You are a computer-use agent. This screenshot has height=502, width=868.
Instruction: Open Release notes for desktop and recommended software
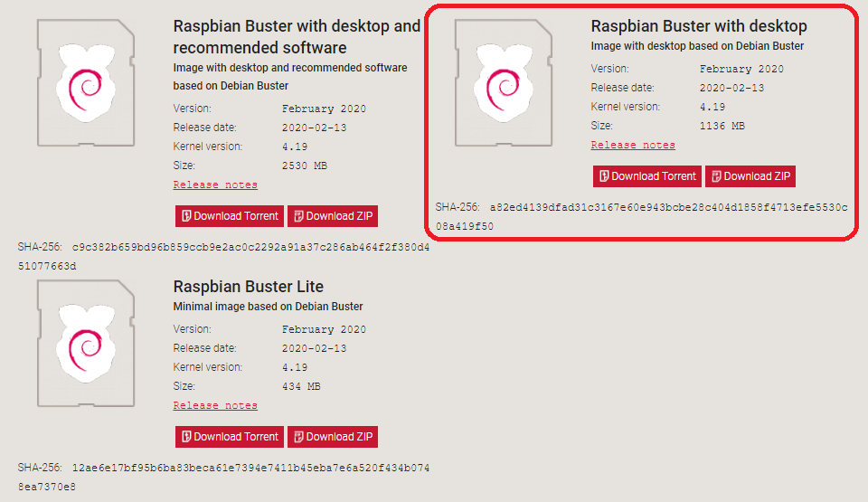click(x=215, y=185)
